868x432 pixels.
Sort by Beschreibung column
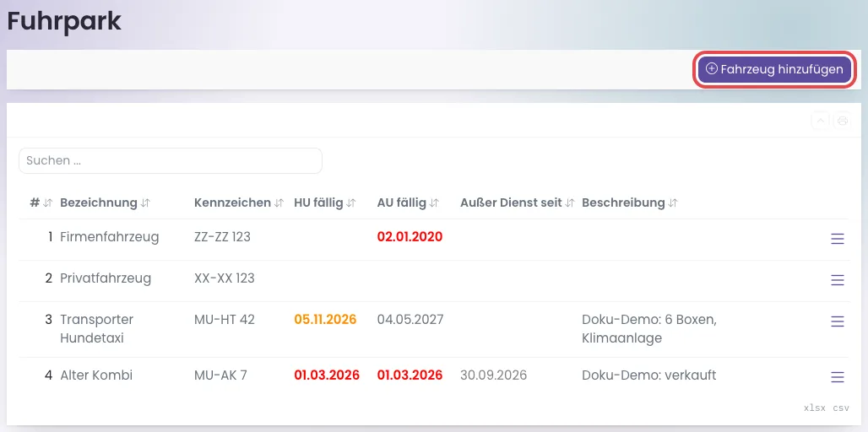pos(630,203)
